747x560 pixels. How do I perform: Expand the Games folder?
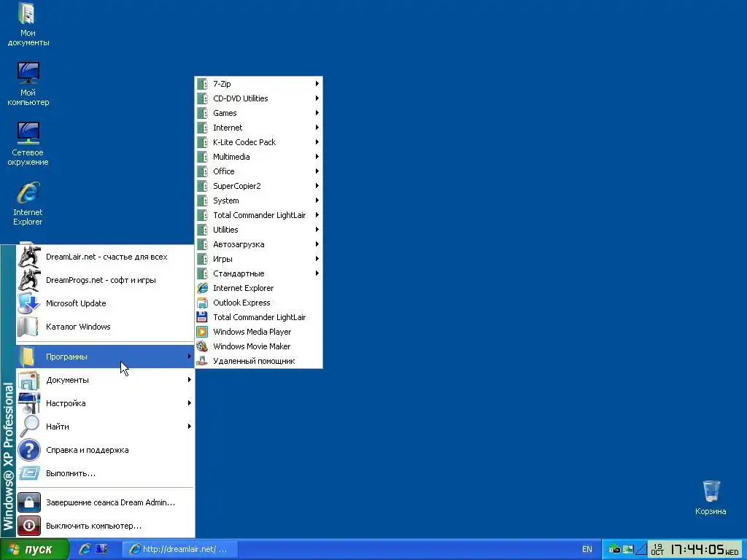pyautogui.click(x=259, y=113)
